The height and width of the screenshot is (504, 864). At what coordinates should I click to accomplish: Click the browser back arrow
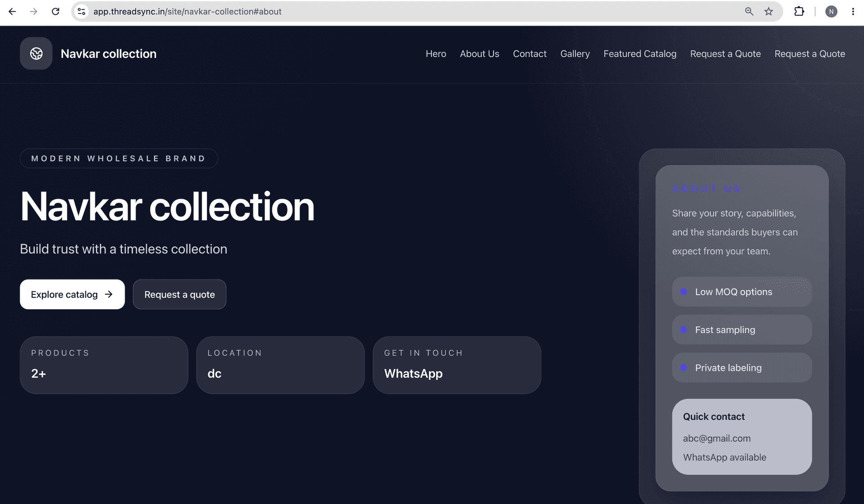click(12, 12)
